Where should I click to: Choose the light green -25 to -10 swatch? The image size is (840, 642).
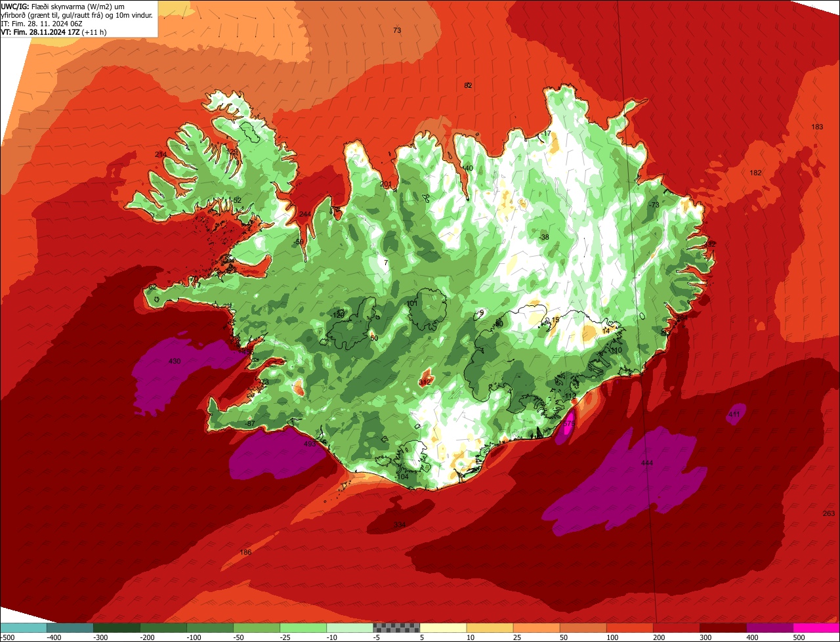click(x=303, y=628)
